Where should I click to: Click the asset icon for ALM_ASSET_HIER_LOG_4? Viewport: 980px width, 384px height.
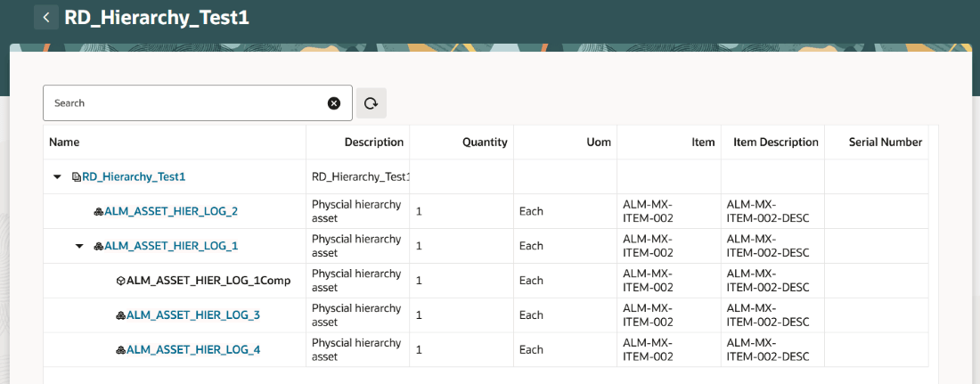[120, 350]
